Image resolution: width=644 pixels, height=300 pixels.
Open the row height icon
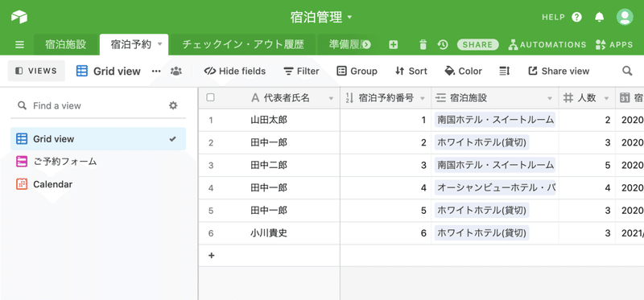pyautogui.click(x=505, y=71)
